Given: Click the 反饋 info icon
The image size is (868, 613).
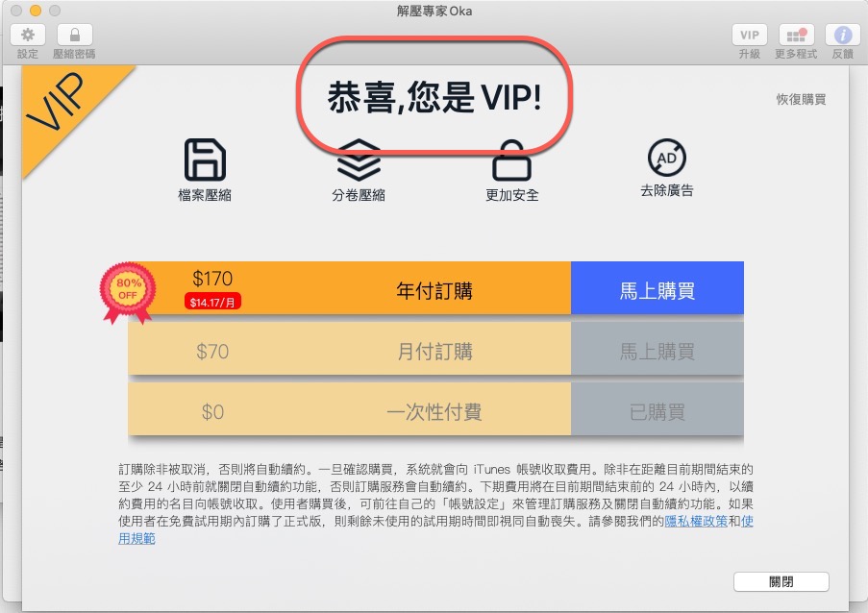Looking at the screenshot, I should 843,35.
